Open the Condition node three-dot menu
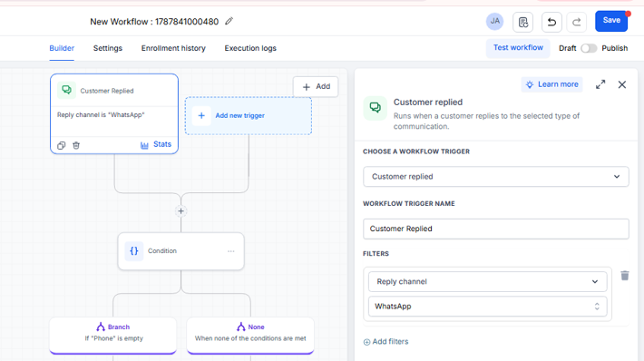 point(230,251)
